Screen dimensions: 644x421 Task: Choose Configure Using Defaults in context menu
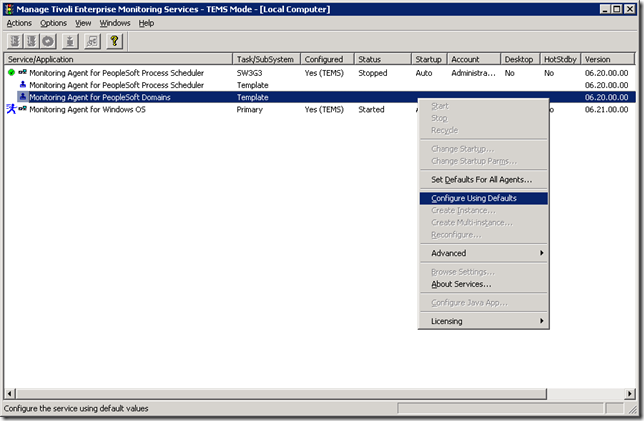[x=484, y=198]
